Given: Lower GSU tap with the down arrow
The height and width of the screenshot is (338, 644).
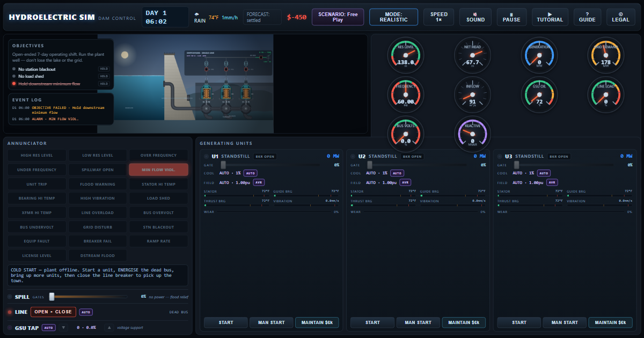Looking at the screenshot, I should pos(63,327).
